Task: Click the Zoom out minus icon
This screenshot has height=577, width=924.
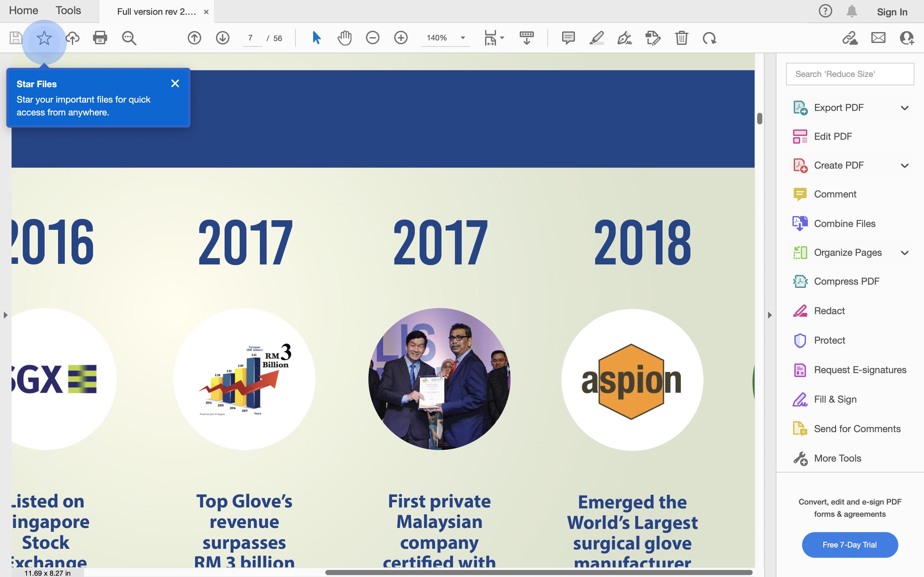Action: click(x=372, y=38)
